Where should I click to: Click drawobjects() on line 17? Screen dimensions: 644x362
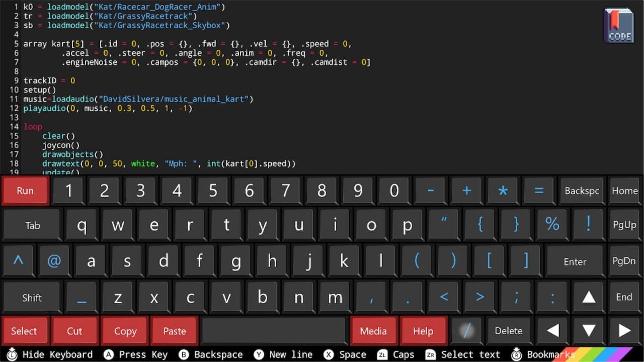point(72,154)
